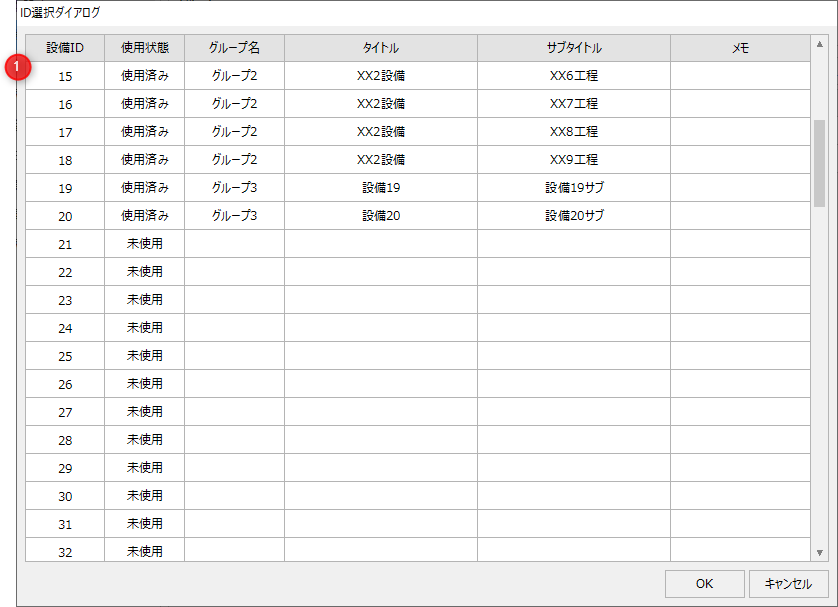Select unused equipment ID 32
Screen dimensions: 838x607
(66, 551)
